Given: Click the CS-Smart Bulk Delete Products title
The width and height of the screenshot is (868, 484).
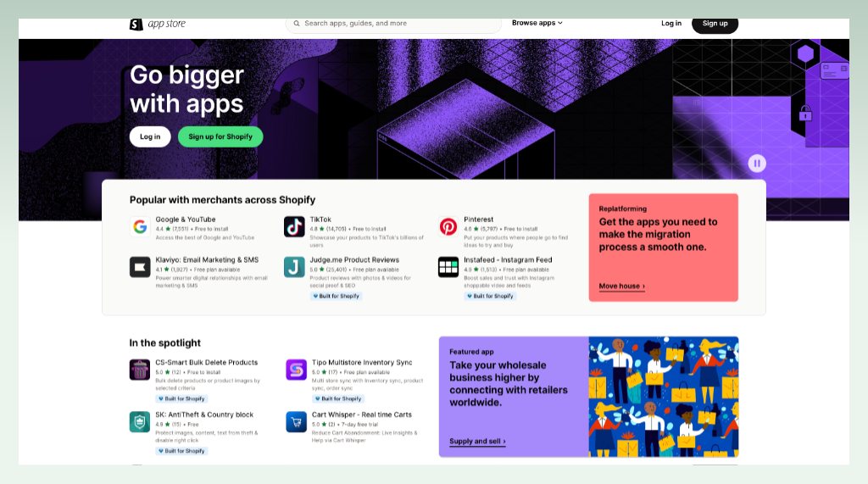Looking at the screenshot, I should tap(207, 362).
